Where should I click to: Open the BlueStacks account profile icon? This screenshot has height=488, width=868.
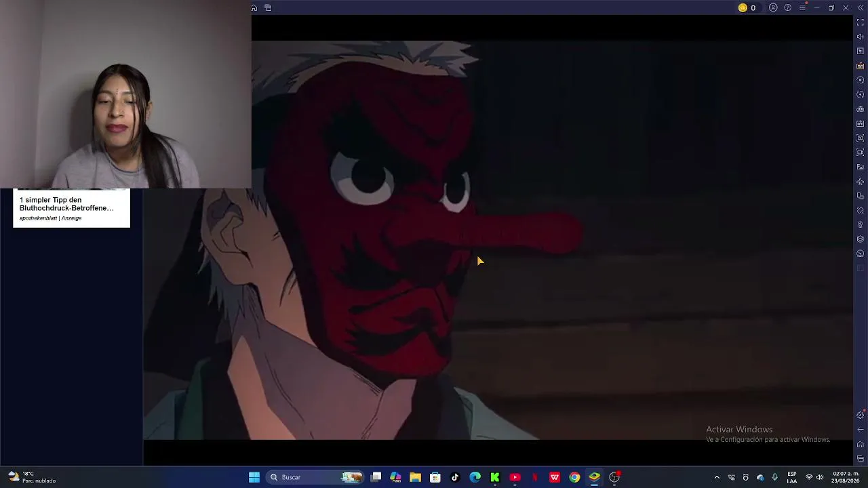coord(773,7)
